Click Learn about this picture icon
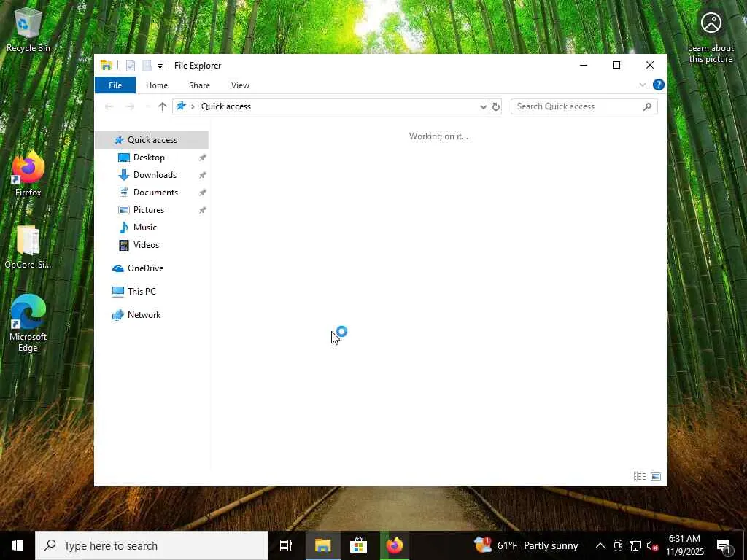Viewport: 747px width, 560px height. (x=711, y=37)
